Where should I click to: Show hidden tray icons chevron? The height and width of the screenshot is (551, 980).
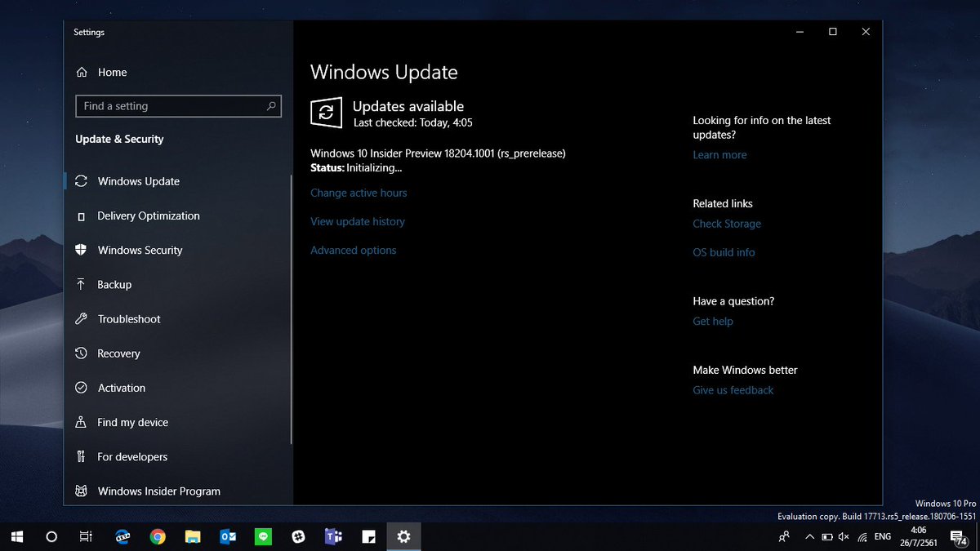point(809,536)
